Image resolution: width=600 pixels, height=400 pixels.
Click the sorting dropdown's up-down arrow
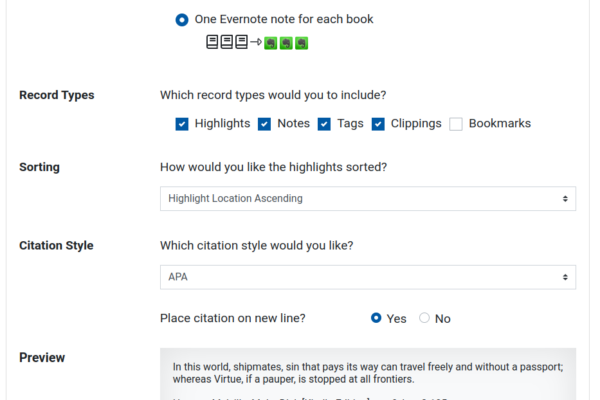tap(565, 199)
